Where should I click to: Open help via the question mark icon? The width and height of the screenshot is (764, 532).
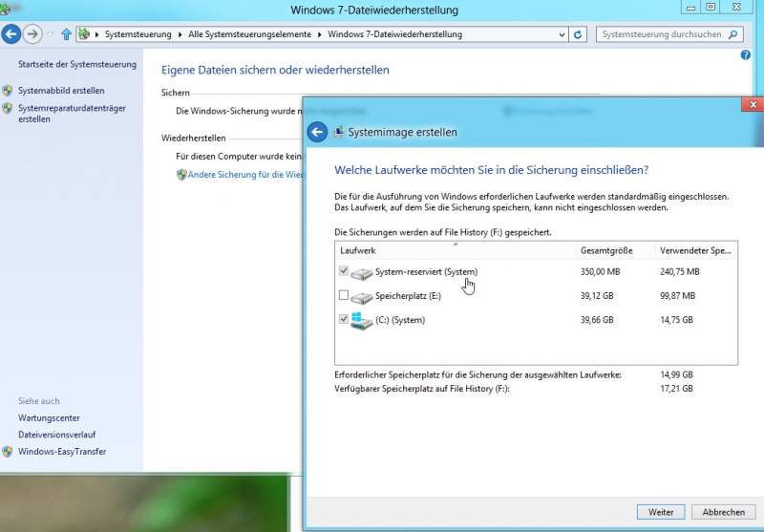pyautogui.click(x=746, y=55)
